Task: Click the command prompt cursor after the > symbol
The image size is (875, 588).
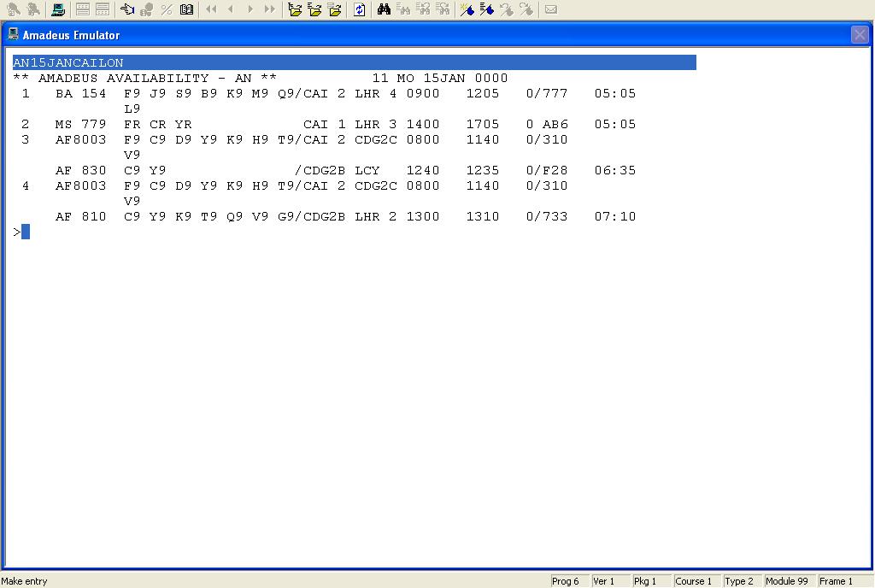Action: 26,232
